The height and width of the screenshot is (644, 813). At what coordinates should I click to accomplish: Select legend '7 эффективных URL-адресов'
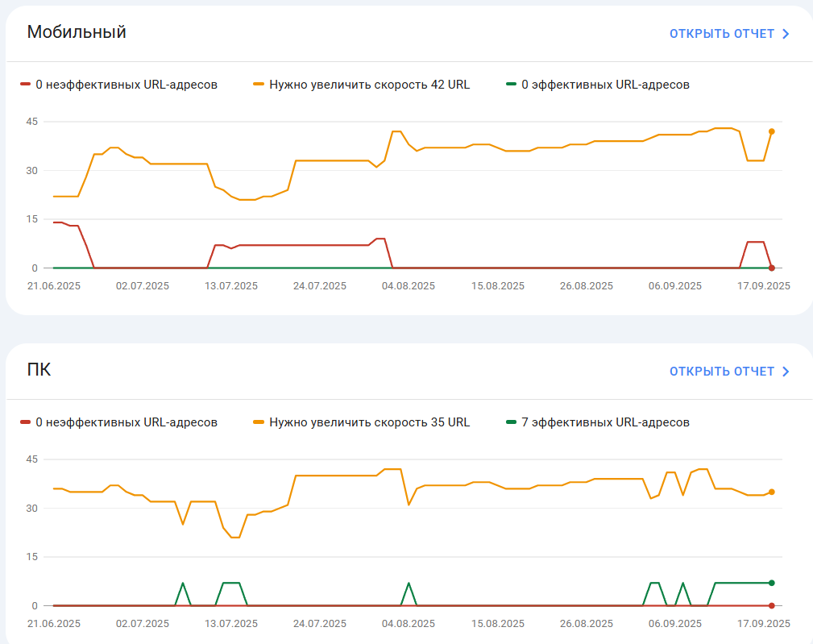click(597, 422)
